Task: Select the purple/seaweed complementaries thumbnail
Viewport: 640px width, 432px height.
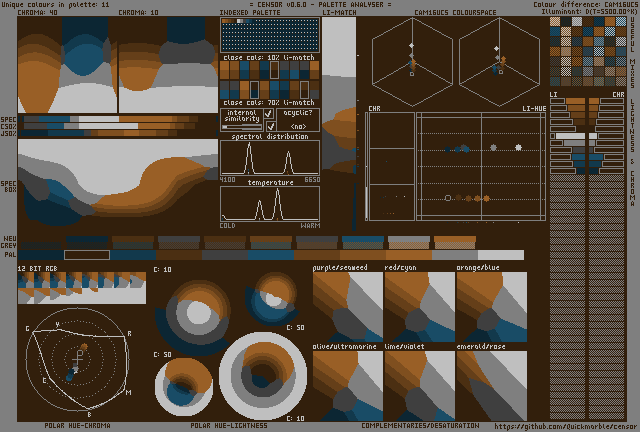Action: coord(347,305)
